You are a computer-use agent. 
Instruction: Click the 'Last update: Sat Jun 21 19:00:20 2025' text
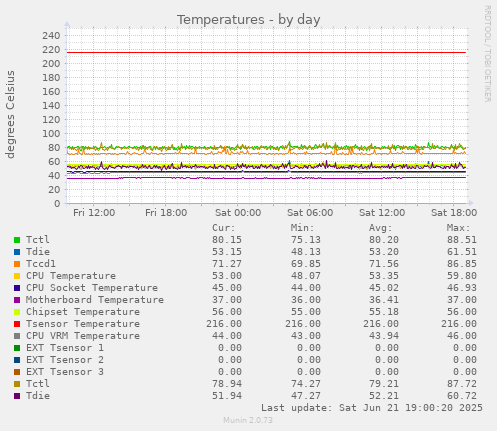click(372, 408)
